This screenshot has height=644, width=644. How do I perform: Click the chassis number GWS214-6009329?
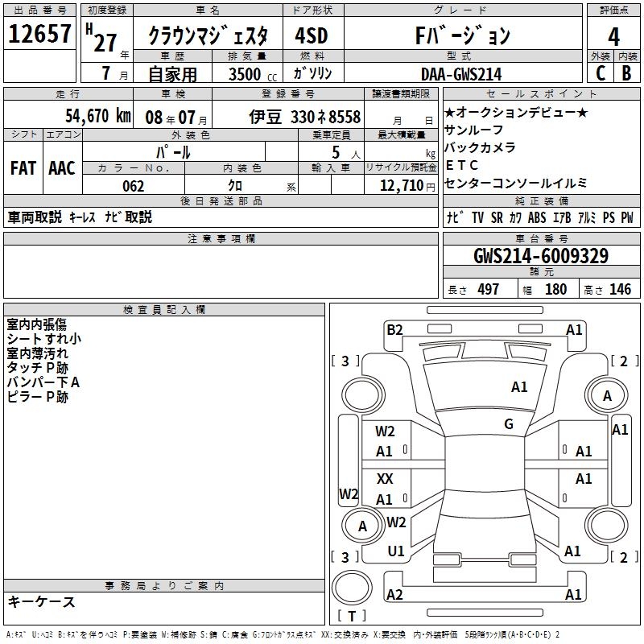tap(541, 256)
